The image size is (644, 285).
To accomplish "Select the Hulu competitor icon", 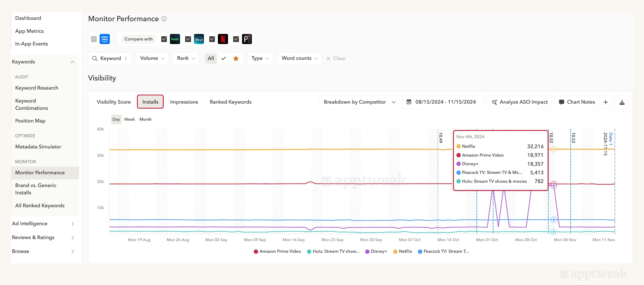I will pos(175,39).
